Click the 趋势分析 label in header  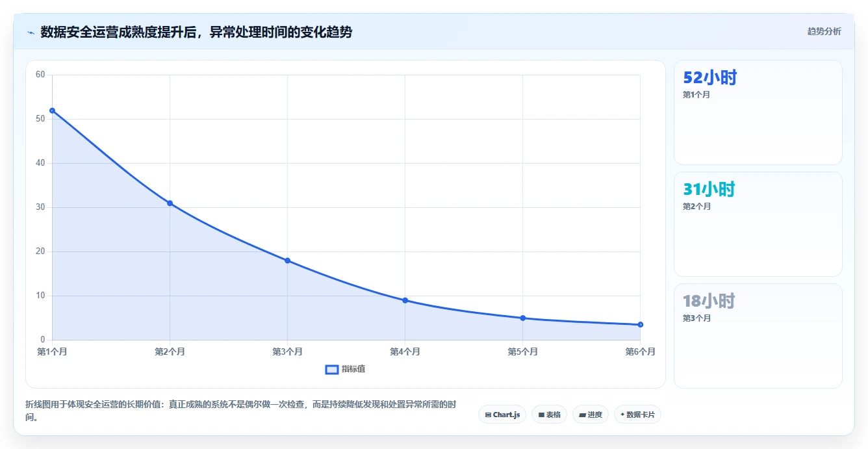pyautogui.click(x=824, y=31)
